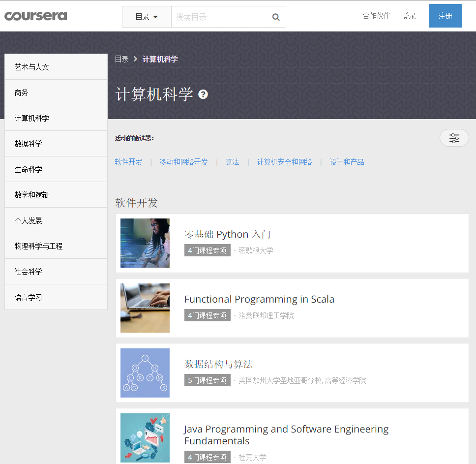The width and height of the screenshot is (476, 464).
Task: Click the search magnifier icon
Action: [276, 17]
